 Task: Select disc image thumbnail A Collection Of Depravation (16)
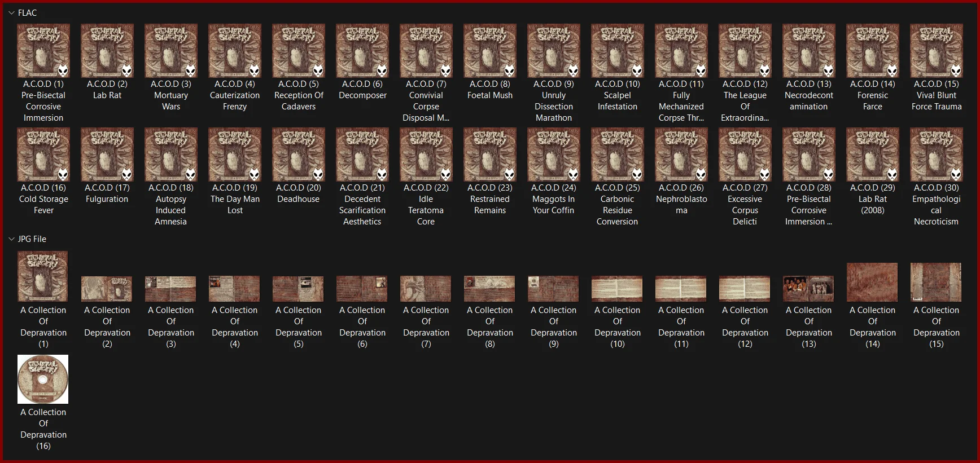43,379
